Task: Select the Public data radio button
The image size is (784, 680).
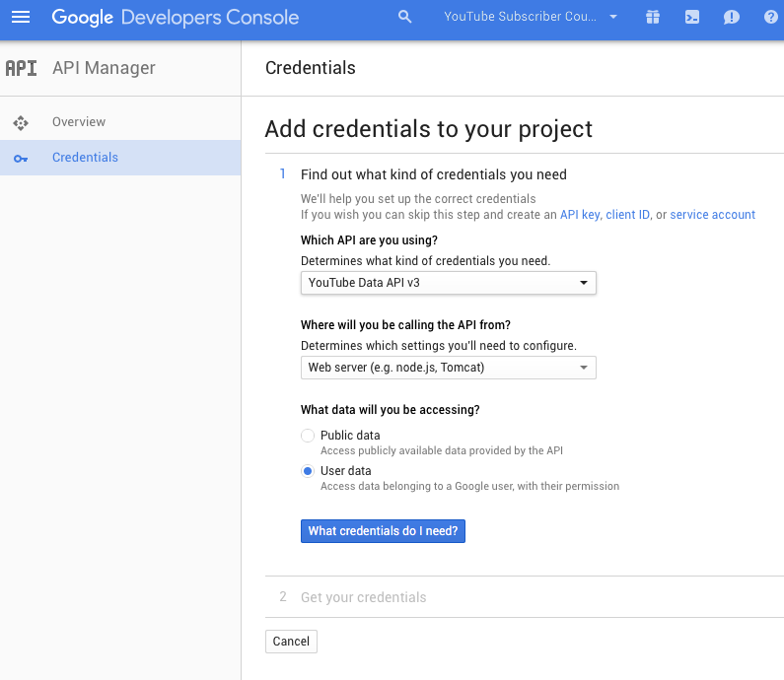Action: point(308,436)
